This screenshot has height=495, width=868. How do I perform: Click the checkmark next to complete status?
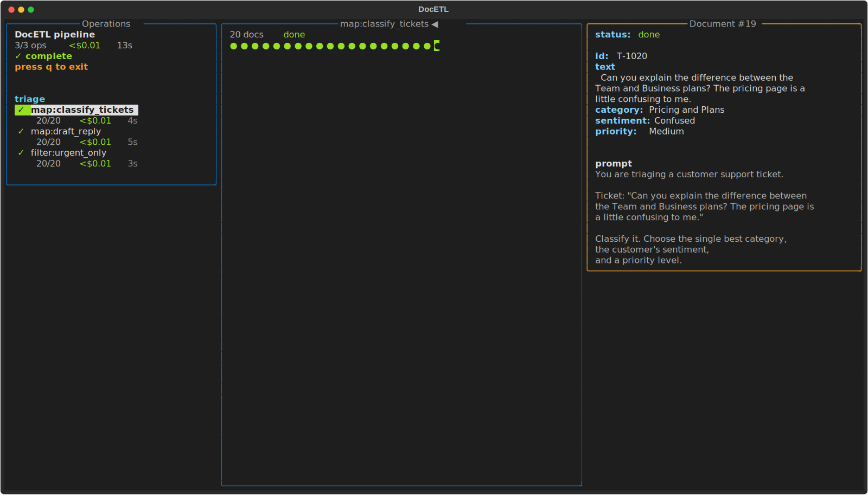pos(18,56)
